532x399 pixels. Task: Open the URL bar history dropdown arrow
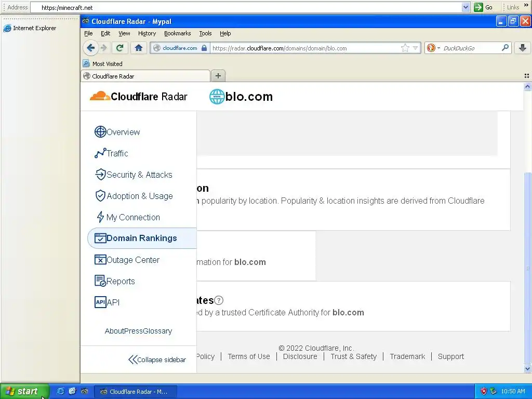coord(415,48)
